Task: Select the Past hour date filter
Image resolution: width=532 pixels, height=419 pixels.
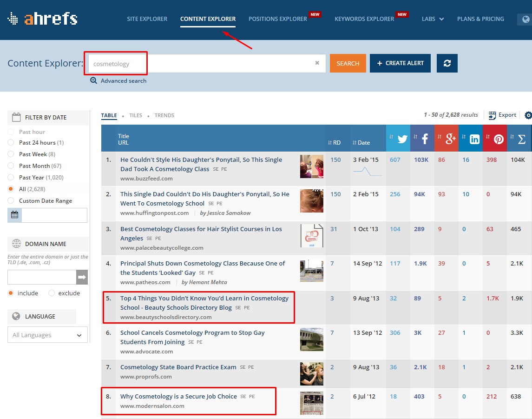Action: (x=11, y=132)
